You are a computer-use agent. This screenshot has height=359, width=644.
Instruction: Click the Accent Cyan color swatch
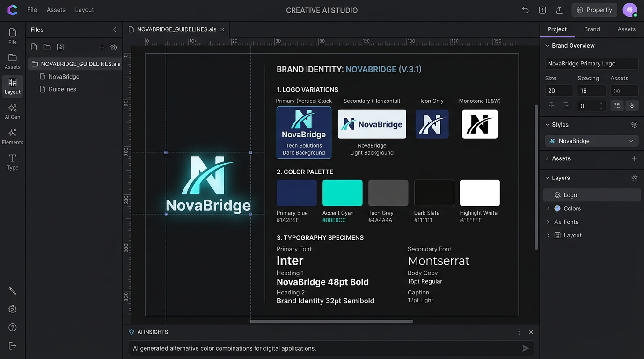pyautogui.click(x=342, y=193)
